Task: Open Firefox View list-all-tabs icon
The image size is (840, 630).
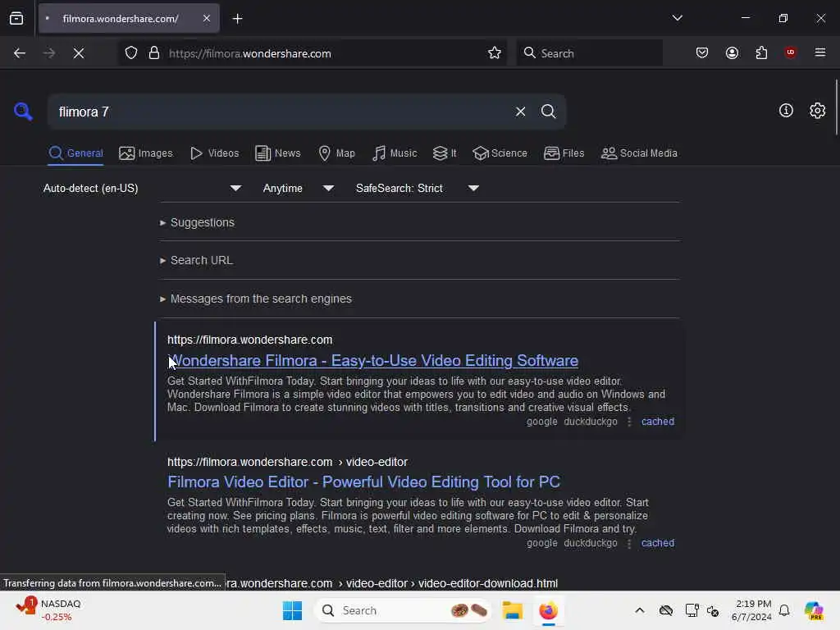Action: click(x=16, y=19)
